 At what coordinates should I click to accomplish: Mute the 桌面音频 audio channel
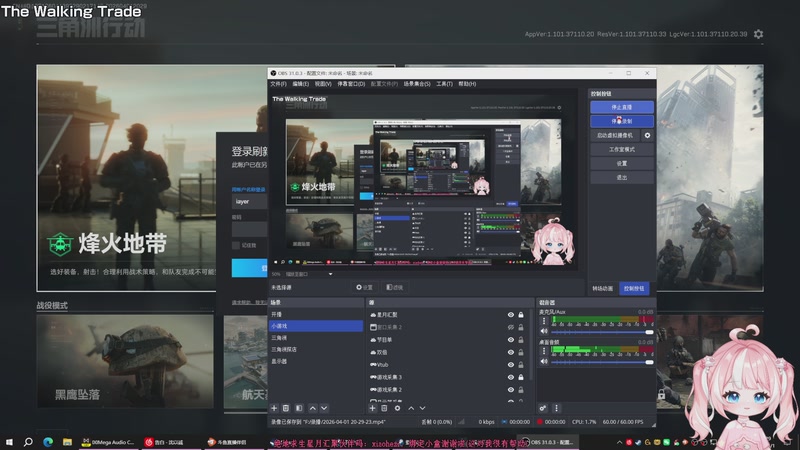point(544,361)
